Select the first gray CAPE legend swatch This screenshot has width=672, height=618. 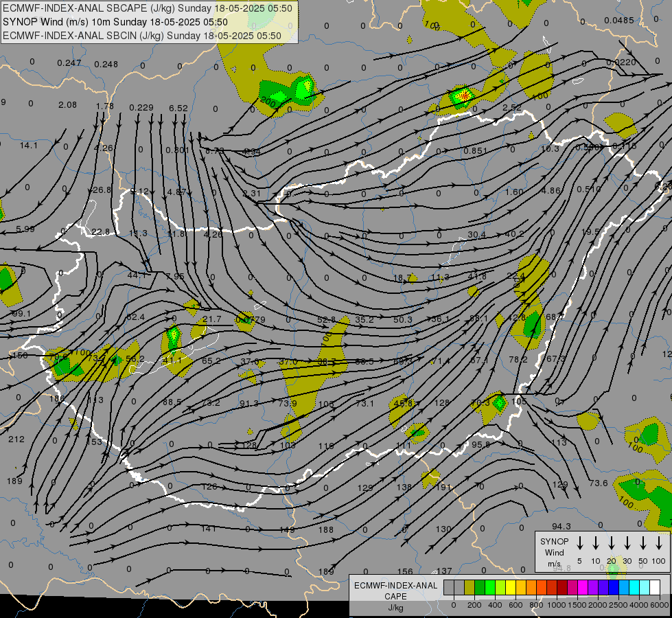tap(449, 588)
